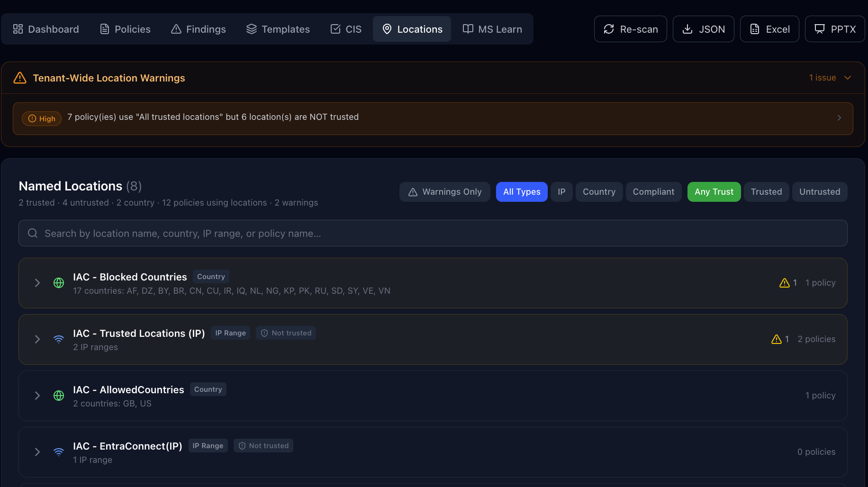Click the Re-scan button

click(x=631, y=29)
